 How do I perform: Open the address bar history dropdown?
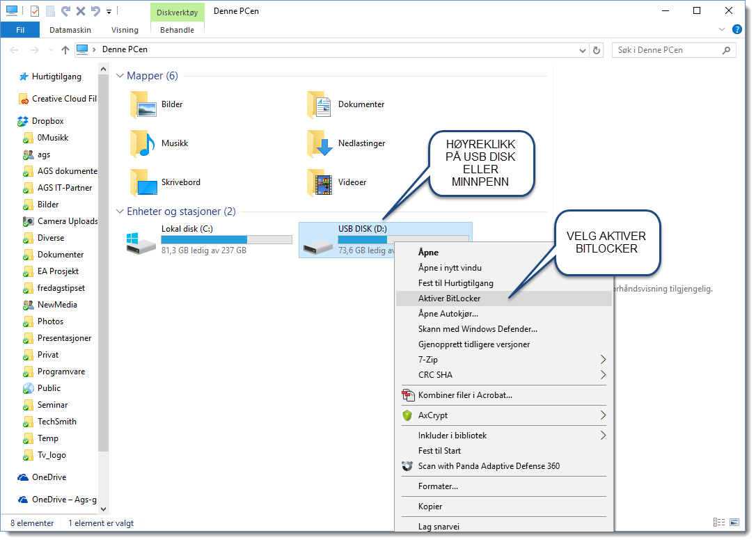(x=582, y=50)
